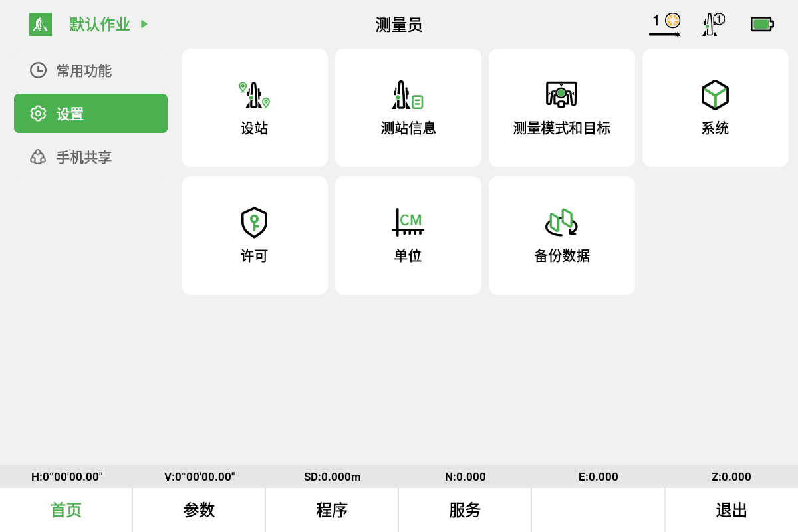Click the E:0.000 coordinate value
This screenshot has width=798, height=532.
(x=598, y=477)
